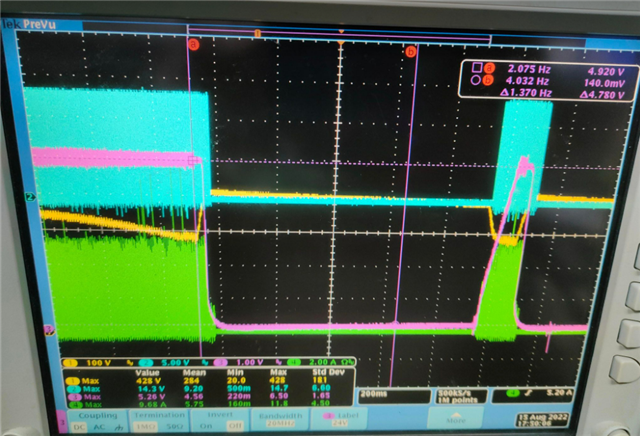Click the Min column header
Viewport: 640px width, 436px height.
235,372
